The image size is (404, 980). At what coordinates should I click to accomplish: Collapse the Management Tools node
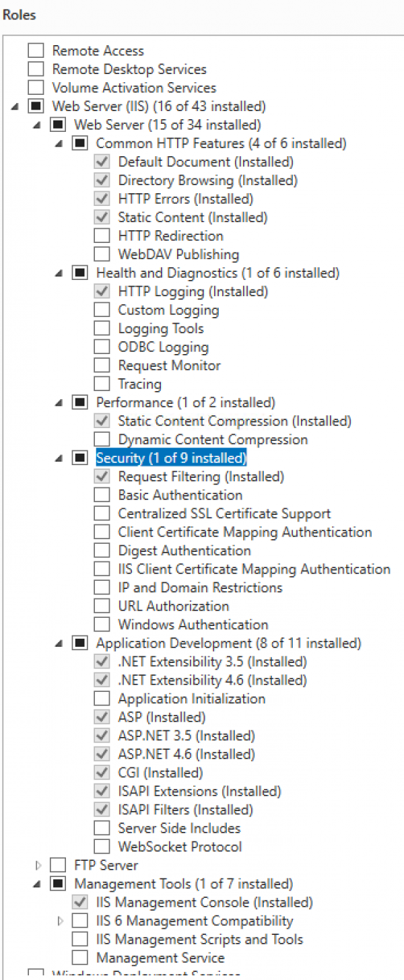point(37,884)
